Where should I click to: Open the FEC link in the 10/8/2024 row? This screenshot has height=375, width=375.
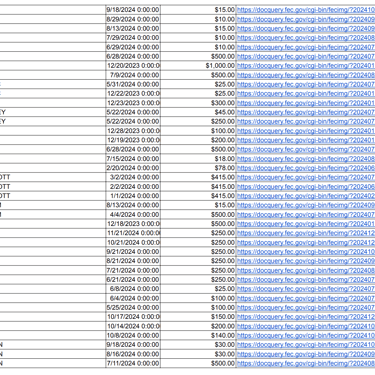(306, 335)
